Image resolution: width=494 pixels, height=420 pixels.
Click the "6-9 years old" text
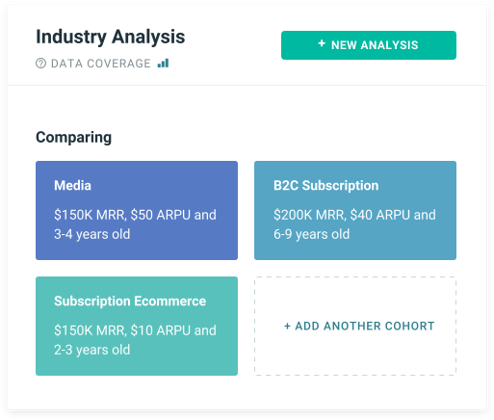click(x=311, y=234)
